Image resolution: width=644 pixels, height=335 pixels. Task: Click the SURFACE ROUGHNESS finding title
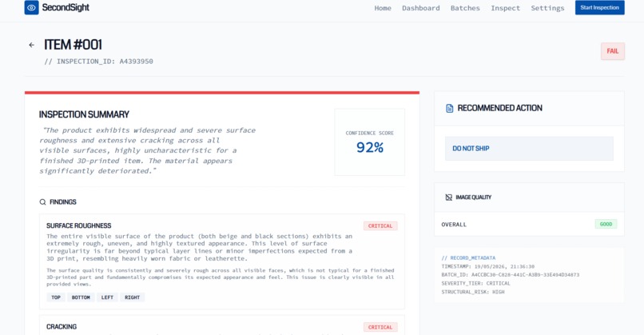79,225
